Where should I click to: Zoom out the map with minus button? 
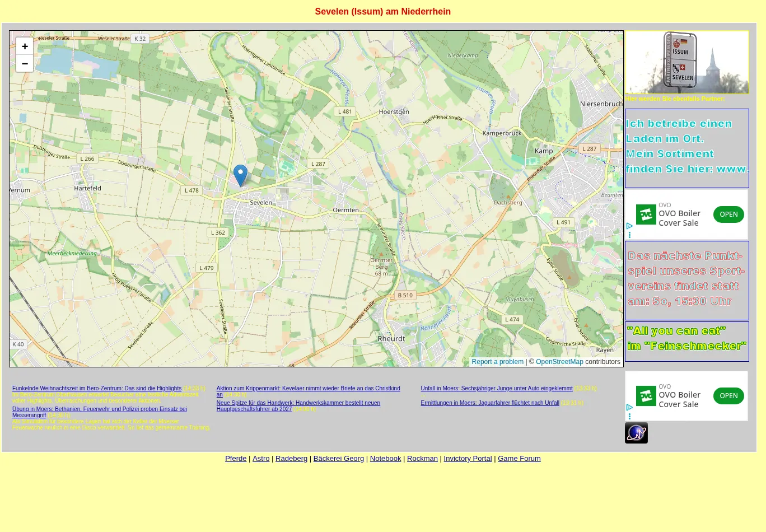(25, 64)
